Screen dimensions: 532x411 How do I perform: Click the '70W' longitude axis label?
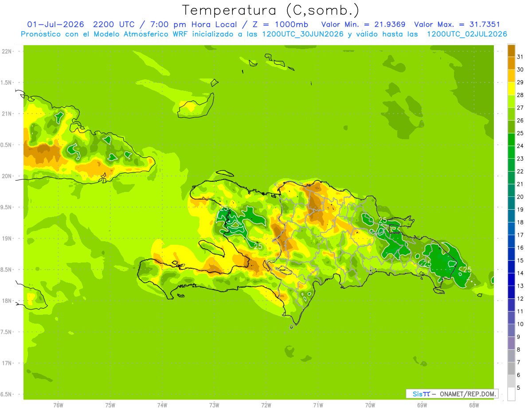[x=370, y=405]
